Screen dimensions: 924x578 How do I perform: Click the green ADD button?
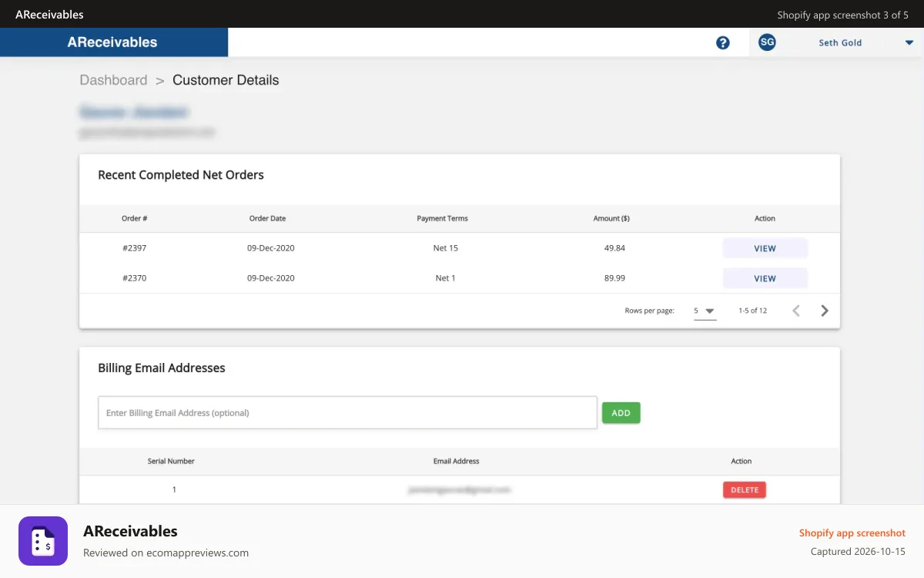(x=621, y=413)
